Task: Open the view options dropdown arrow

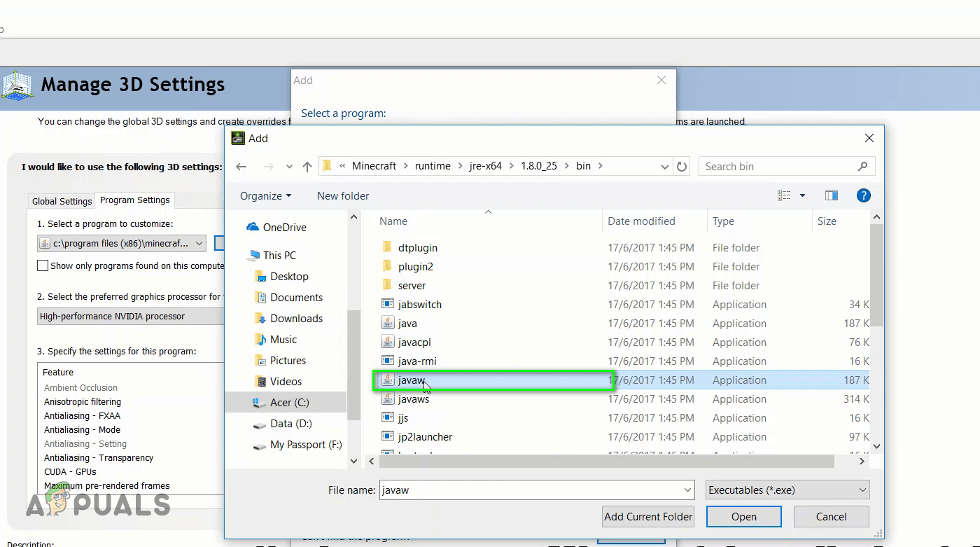Action: (x=802, y=196)
